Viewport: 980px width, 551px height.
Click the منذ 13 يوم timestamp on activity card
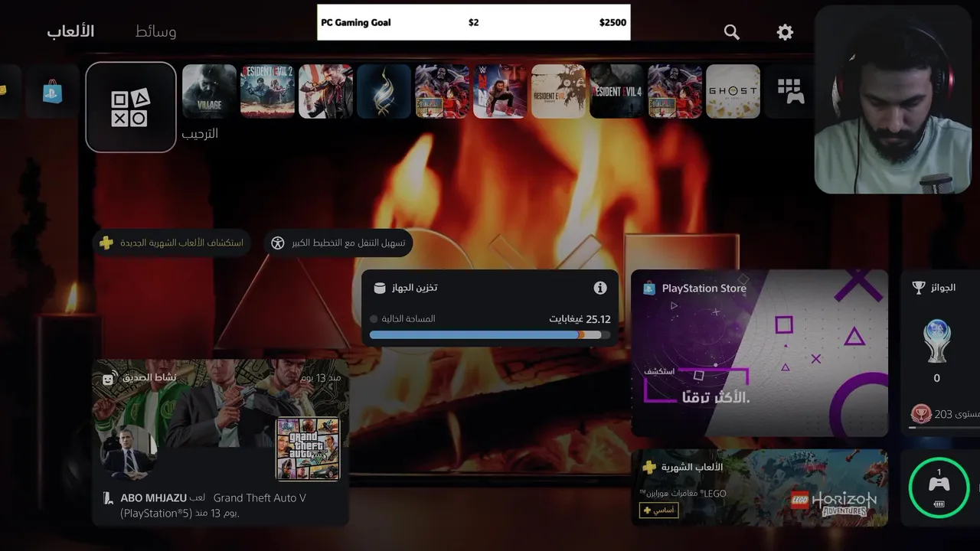pyautogui.click(x=321, y=378)
